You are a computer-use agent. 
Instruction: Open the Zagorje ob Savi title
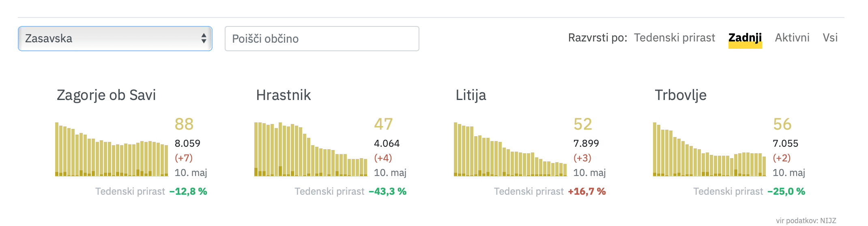[106, 95]
